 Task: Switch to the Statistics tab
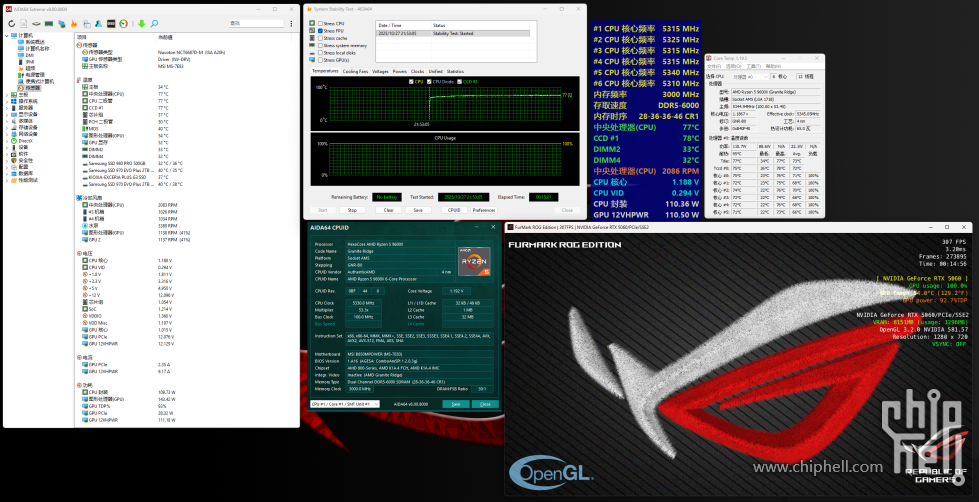pyautogui.click(x=455, y=72)
